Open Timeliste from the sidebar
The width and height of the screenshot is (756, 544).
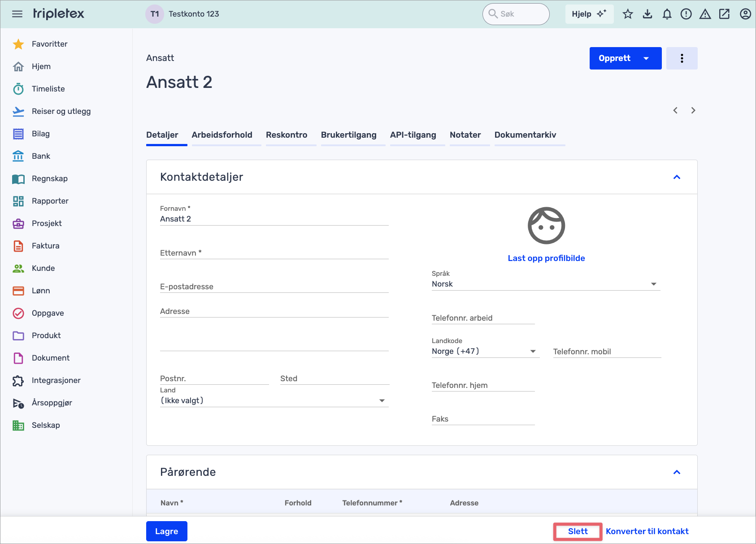(48, 89)
